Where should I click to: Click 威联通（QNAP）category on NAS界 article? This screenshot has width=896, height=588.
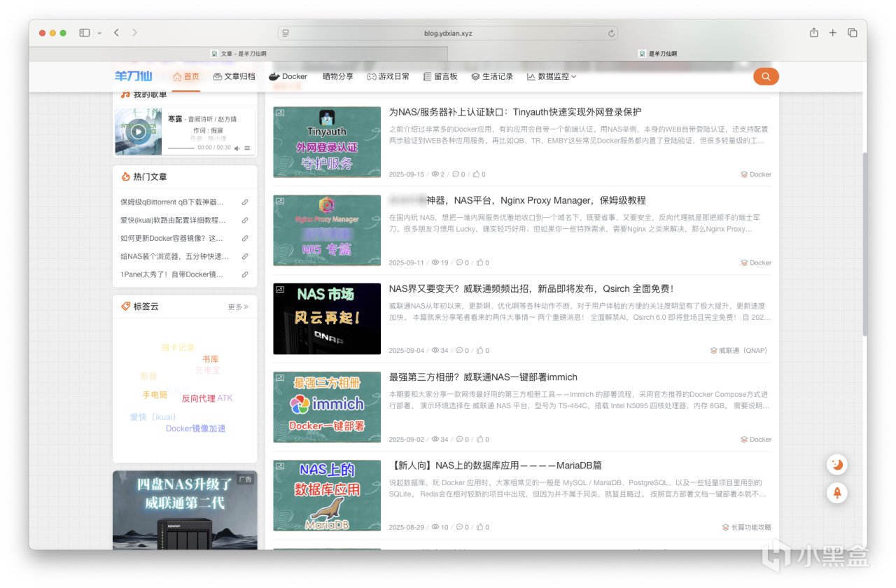click(x=739, y=351)
